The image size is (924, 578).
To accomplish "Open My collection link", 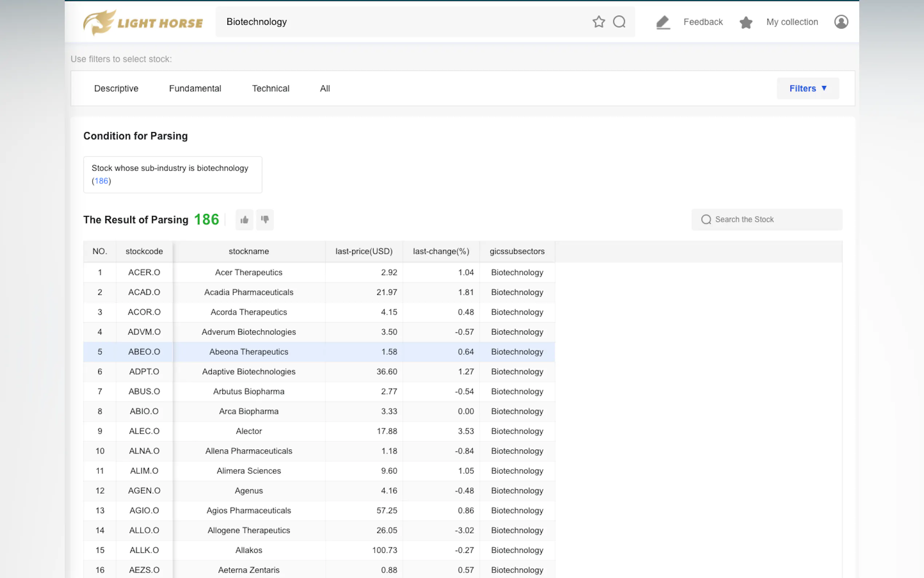I will [x=792, y=22].
